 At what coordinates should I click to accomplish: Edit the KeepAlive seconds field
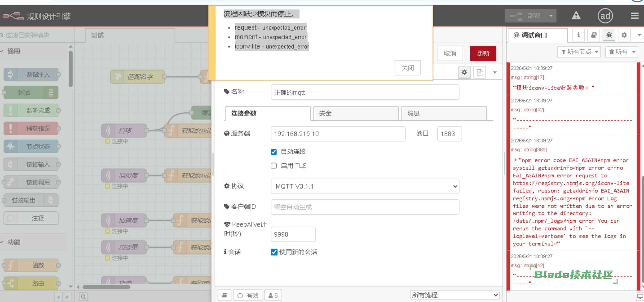point(293,234)
